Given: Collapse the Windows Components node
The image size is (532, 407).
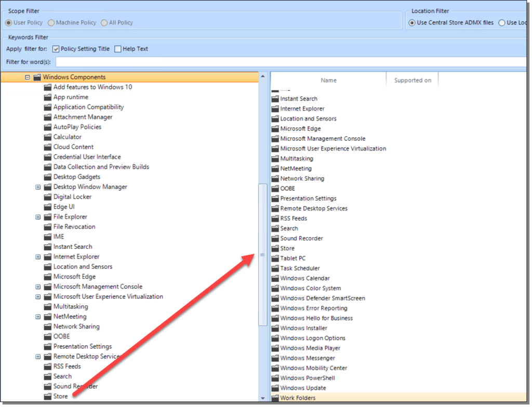Looking at the screenshot, I should pos(27,76).
